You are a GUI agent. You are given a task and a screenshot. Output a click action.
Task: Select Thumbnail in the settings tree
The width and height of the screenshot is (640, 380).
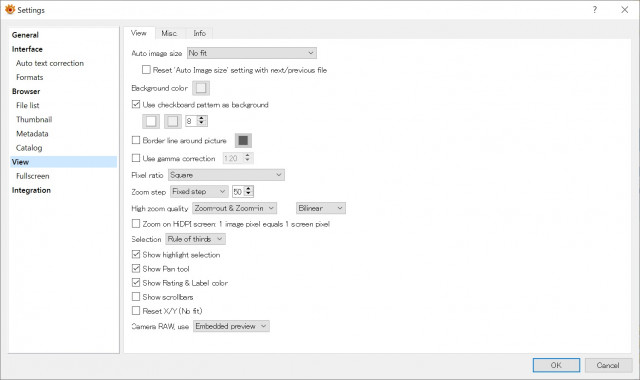point(34,120)
